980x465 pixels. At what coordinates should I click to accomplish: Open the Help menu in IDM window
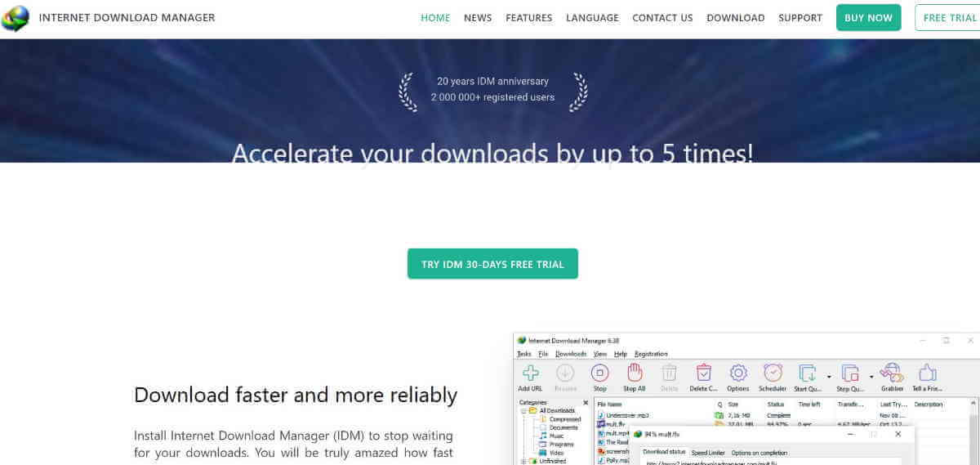(621, 354)
